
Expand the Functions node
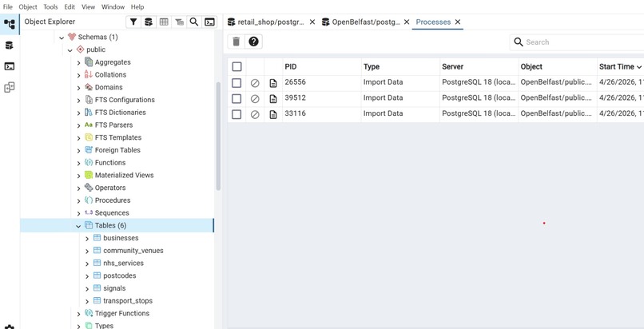[x=78, y=163]
